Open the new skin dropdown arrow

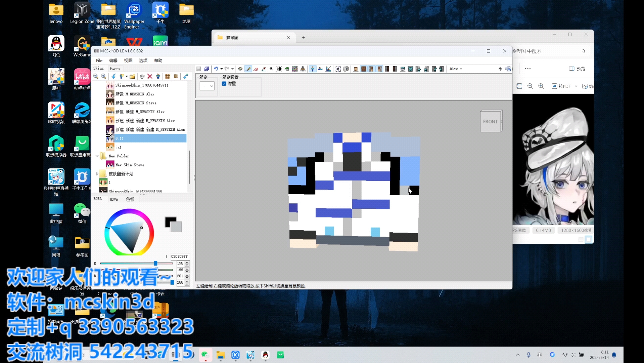coord(127,77)
